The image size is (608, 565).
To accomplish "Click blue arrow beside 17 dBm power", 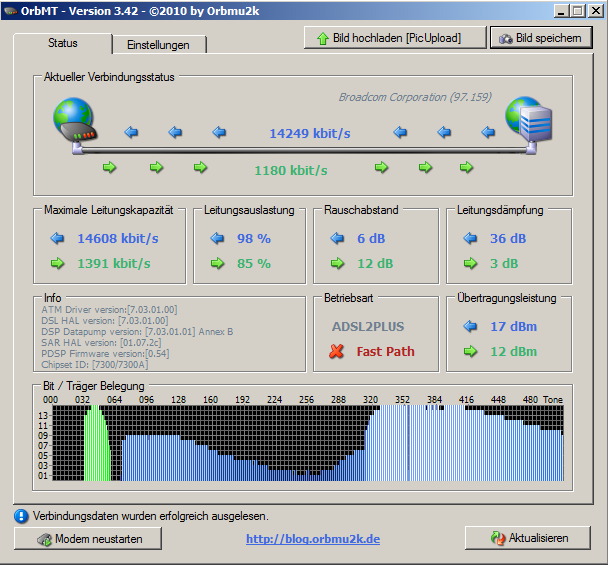I will coord(471,326).
